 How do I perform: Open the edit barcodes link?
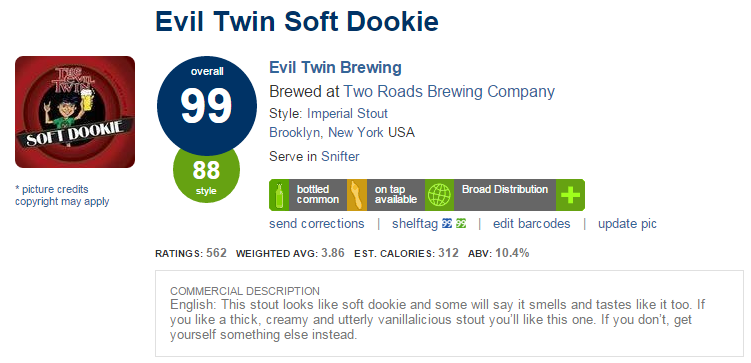(x=532, y=224)
